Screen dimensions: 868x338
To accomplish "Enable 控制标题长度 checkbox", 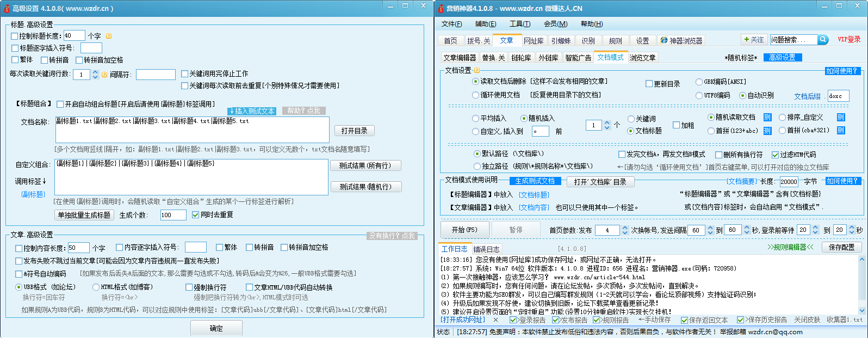I will click(x=15, y=36).
